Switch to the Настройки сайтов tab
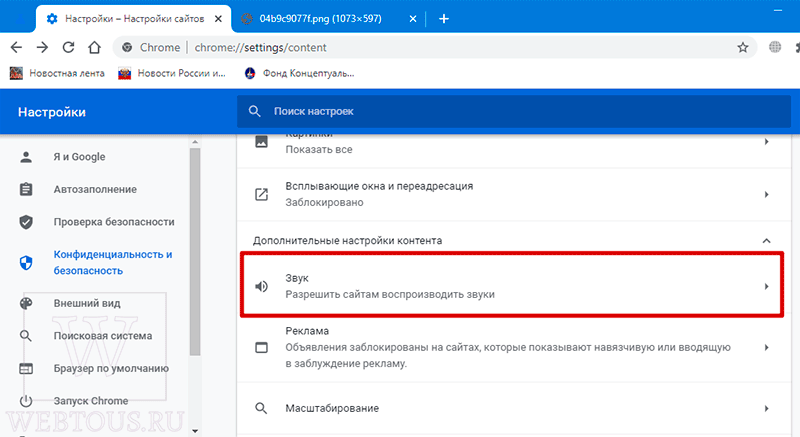This screenshot has width=800, height=437. tap(134, 19)
